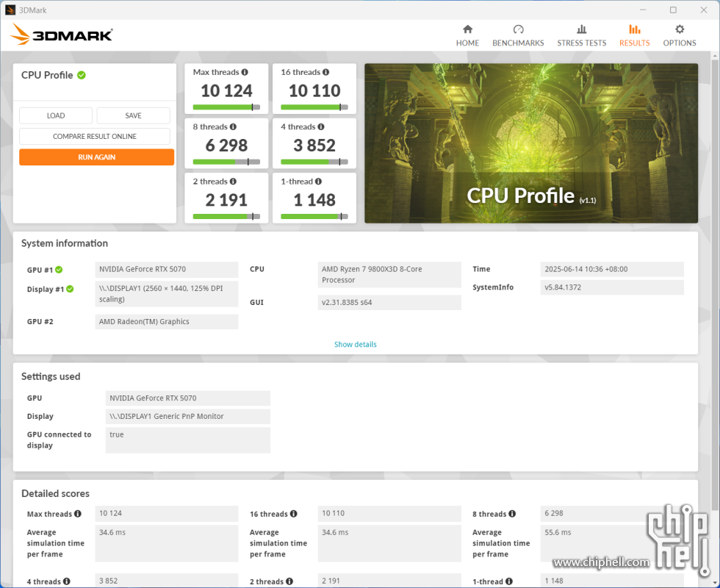Click the 1-thread score bar

point(314,217)
